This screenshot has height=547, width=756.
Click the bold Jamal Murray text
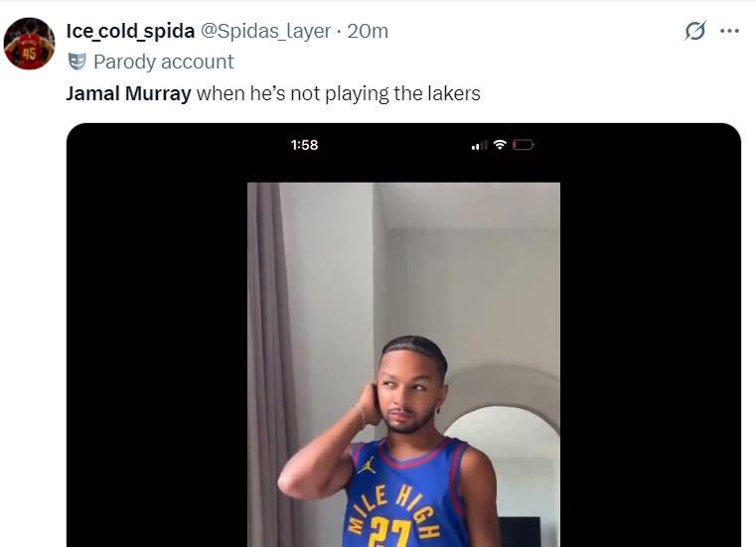(x=128, y=94)
